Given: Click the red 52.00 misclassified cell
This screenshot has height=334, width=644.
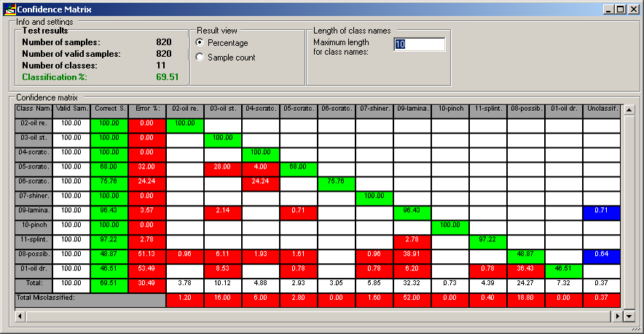Looking at the screenshot, I should pyautogui.click(x=412, y=300).
